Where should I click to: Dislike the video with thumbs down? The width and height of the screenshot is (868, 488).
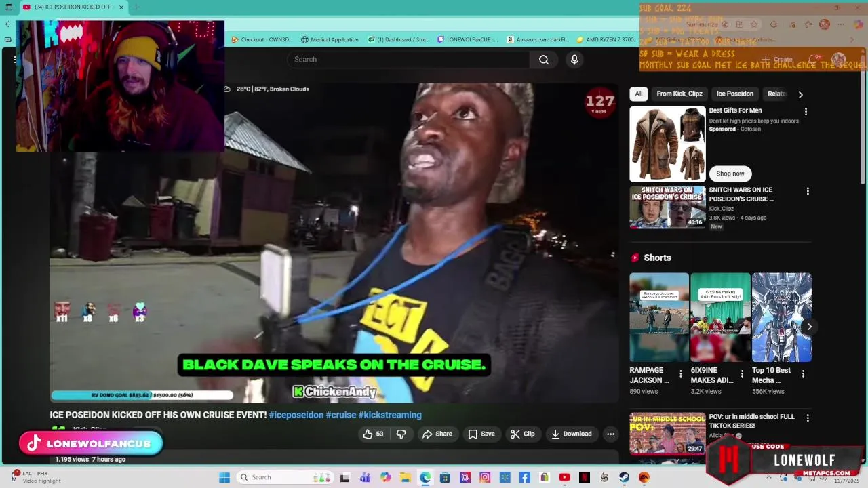click(401, 434)
